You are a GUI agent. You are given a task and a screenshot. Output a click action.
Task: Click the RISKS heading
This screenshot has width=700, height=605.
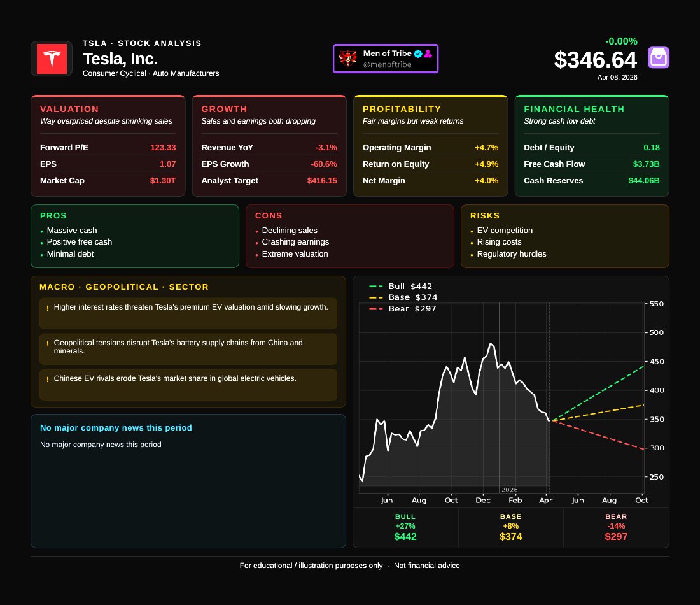pos(485,215)
